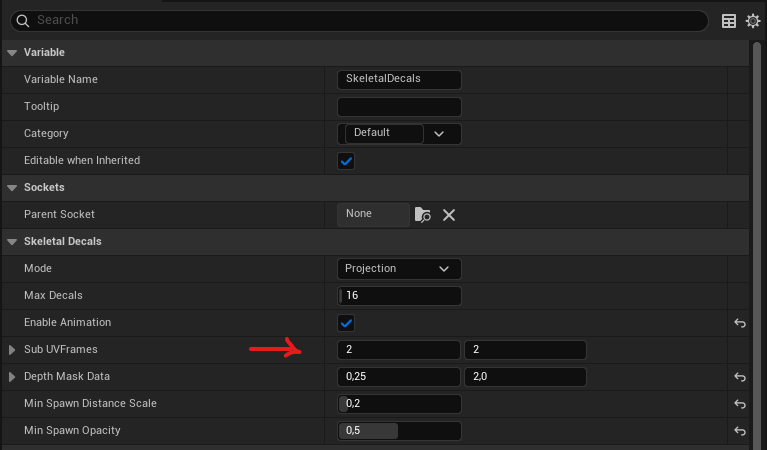This screenshot has height=450, width=767.
Task: Click the Search field
Action: pyautogui.click(x=359, y=21)
